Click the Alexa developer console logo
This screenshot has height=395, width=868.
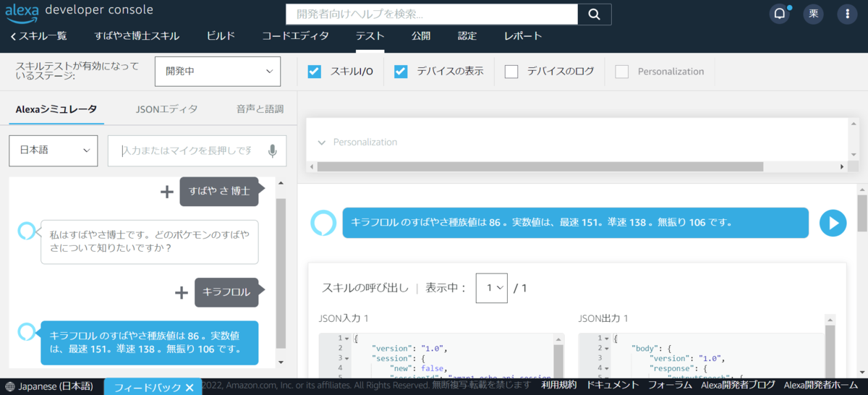click(x=79, y=12)
